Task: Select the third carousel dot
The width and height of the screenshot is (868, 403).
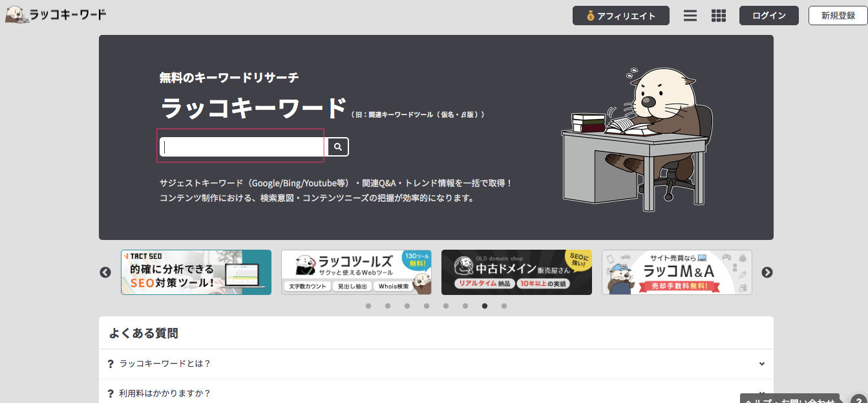Action: click(x=407, y=306)
